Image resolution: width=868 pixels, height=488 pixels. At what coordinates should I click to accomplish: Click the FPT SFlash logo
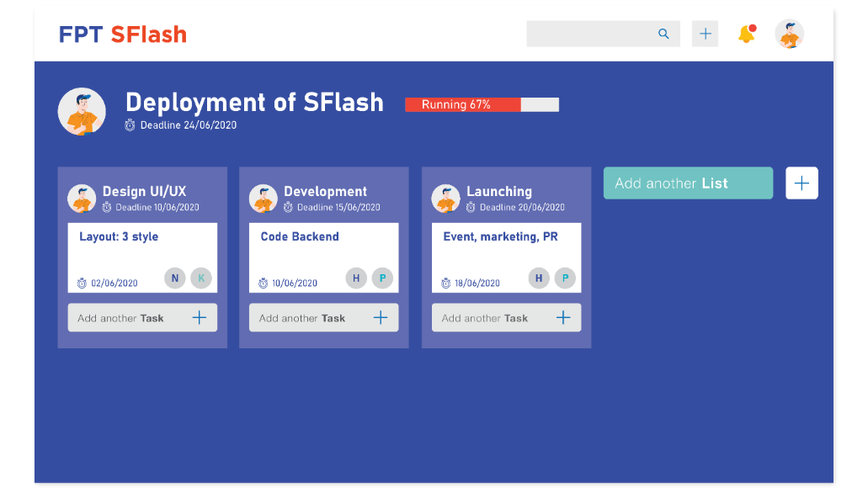pos(123,34)
